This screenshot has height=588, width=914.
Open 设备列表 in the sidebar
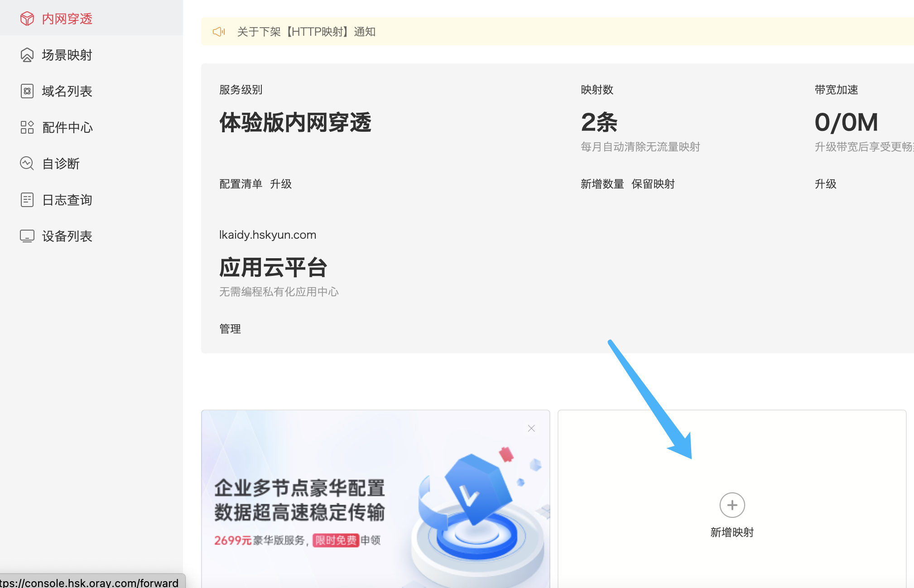click(x=91, y=236)
